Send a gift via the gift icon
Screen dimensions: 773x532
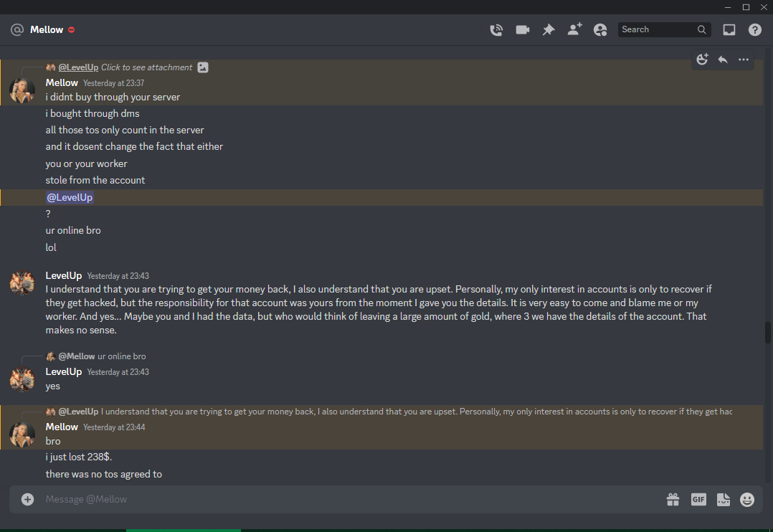click(x=673, y=500)
